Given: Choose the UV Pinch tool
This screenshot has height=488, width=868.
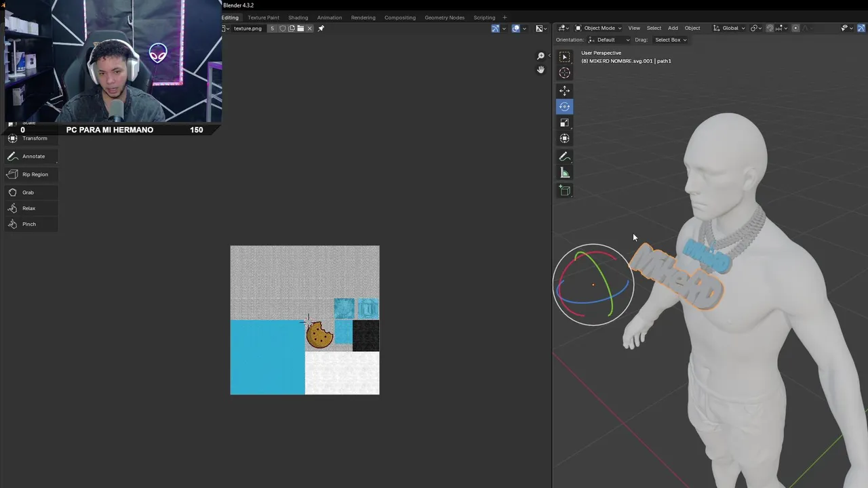Looking at the screenshot, I should tap(31, 224).
